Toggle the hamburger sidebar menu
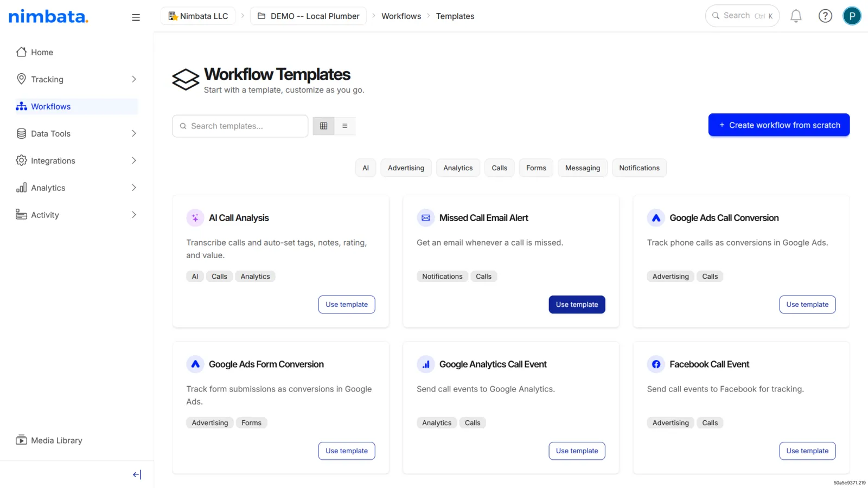The image size is (868, 488). click(136, 17)
